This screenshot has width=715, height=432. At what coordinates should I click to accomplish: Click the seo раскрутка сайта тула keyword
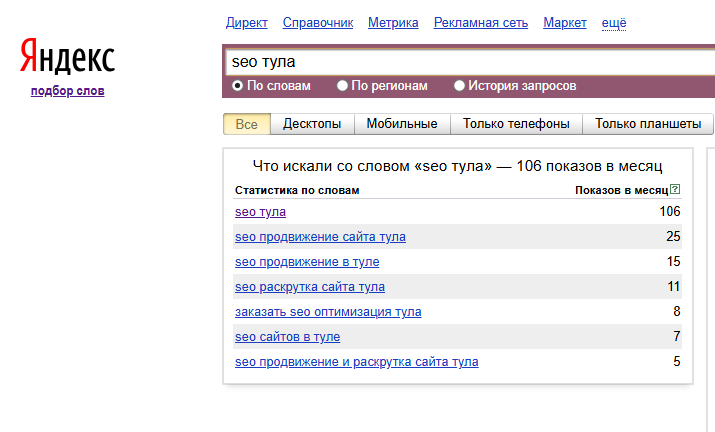coord(310,287)
